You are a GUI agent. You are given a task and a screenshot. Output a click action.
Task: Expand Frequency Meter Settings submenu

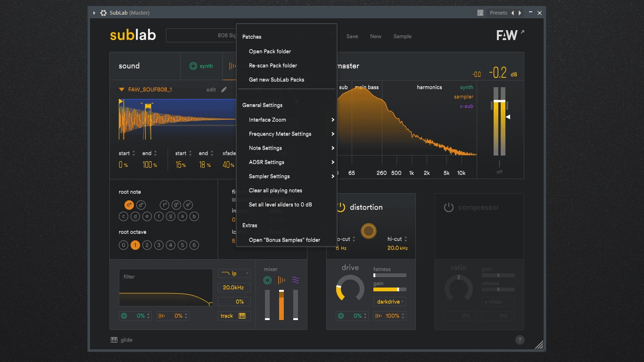[287, 134]
